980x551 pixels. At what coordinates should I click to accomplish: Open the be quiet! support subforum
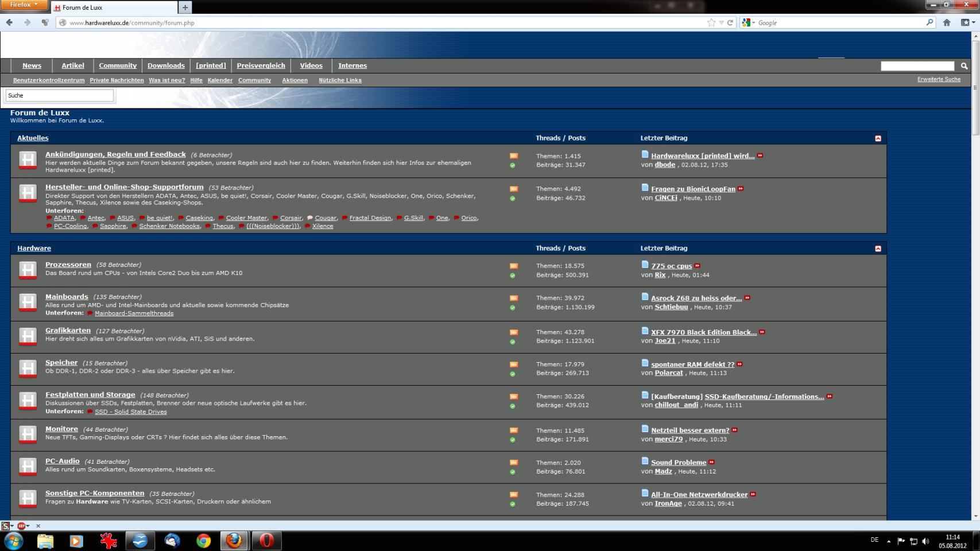click(159, 218)
